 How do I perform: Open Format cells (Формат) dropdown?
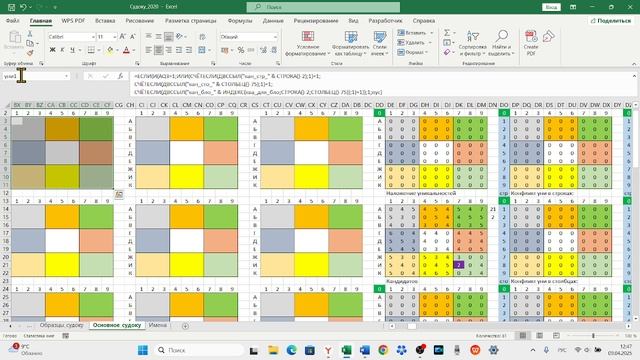click(x=413, y=52)
